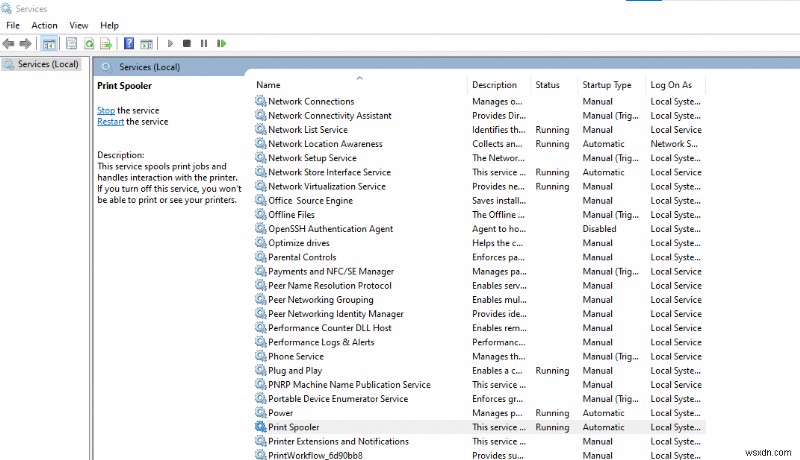Click the Stop the service link
Image resolution: width=800 pixels, height=460 pixels.
106,110
